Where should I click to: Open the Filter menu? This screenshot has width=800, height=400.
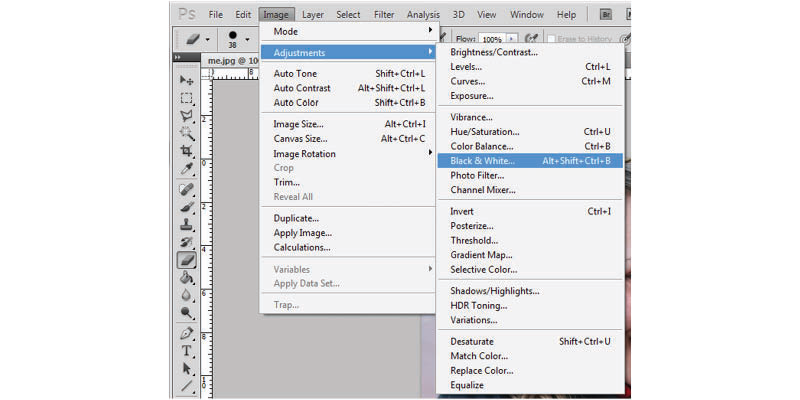(384, 15)
